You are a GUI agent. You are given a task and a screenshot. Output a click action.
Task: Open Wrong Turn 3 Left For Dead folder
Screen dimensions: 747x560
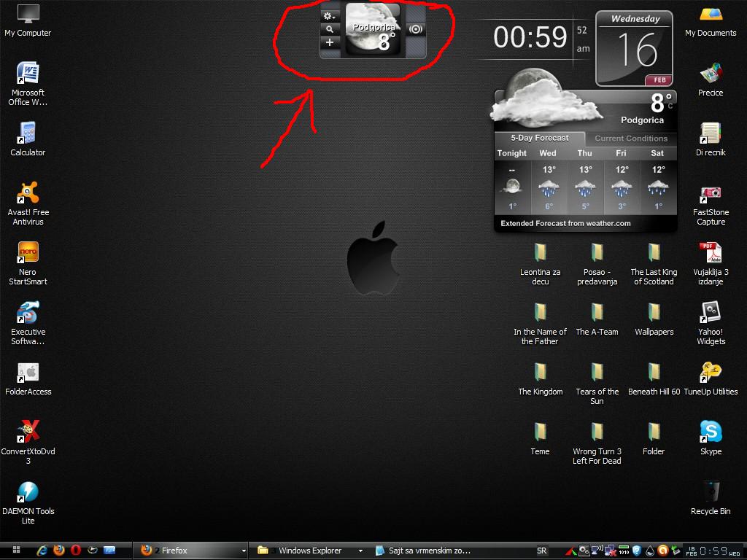pyautogui.click(x=597, y=443)
